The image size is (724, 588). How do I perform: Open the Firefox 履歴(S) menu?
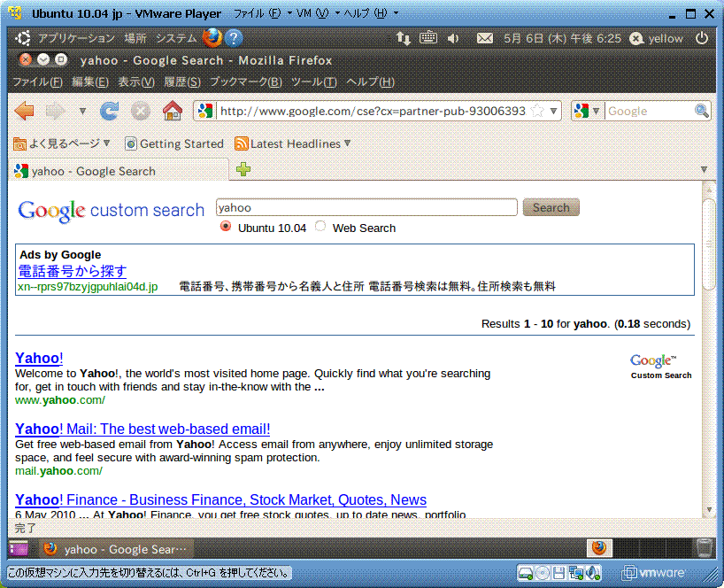click(x=182, y=82)
